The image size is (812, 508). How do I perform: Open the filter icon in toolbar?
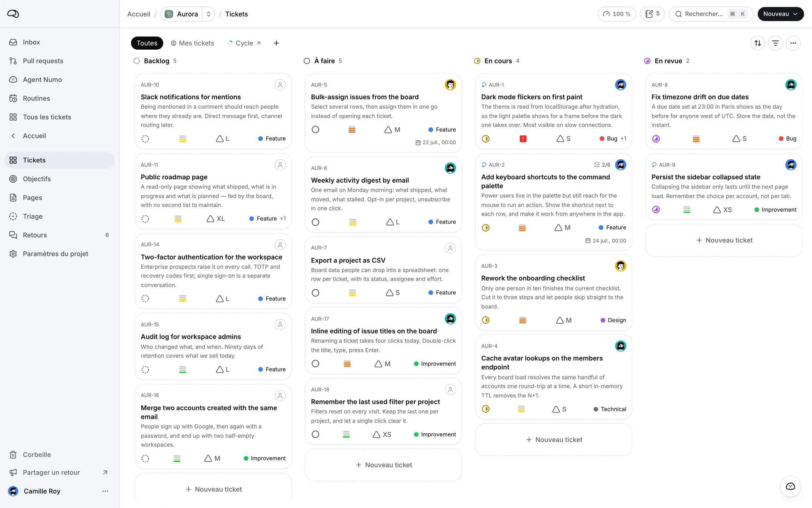click(775, 43)
